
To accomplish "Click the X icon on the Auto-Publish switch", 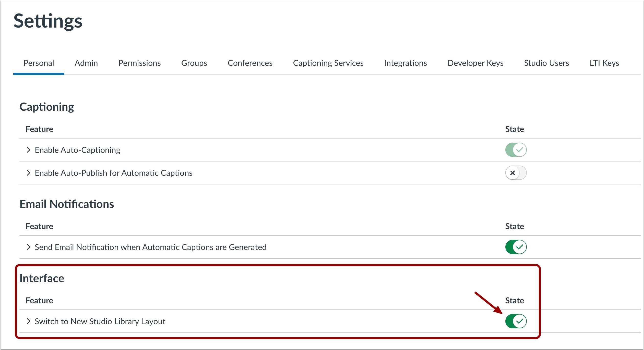I will tap(512, 173).
